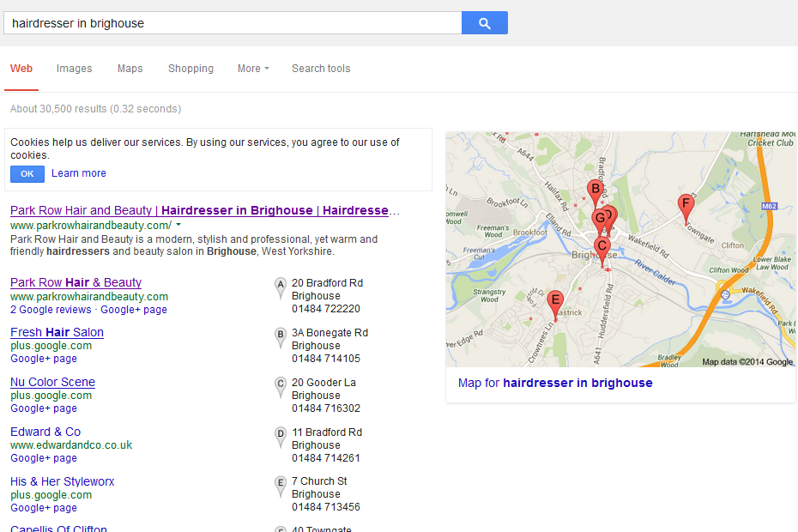Click phone number 01484 714261
Image resolution: width=798 pixels, height=532 pixels.
[326, 458]
